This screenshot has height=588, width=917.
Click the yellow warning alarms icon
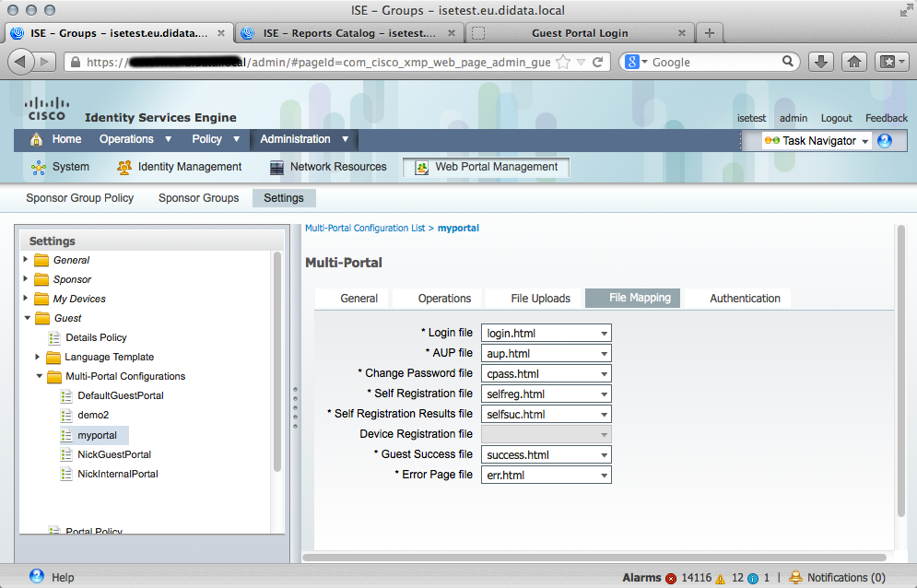(720, 579)
